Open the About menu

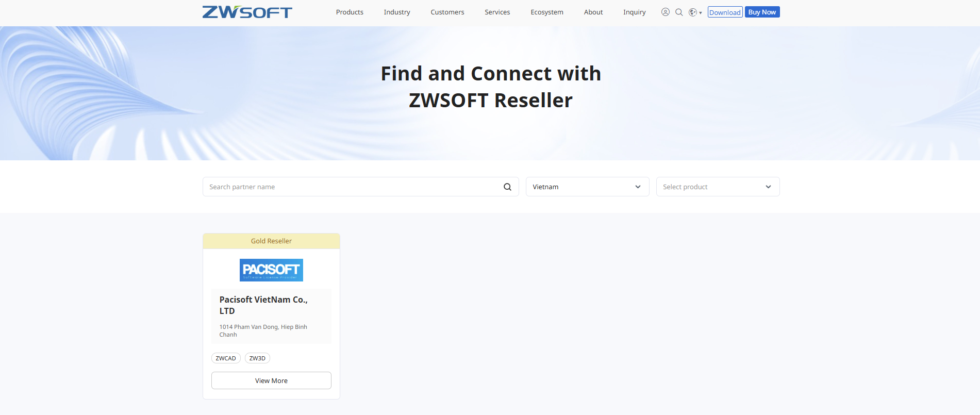593,12
